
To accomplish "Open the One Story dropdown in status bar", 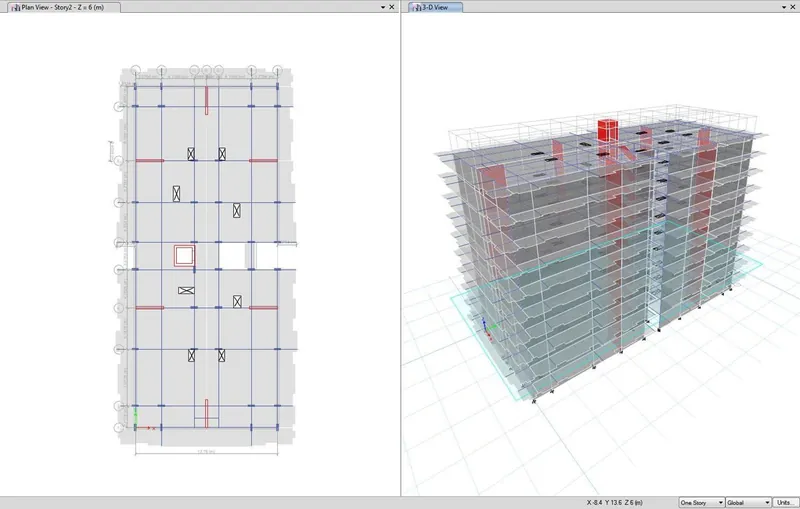I will 702,502.
